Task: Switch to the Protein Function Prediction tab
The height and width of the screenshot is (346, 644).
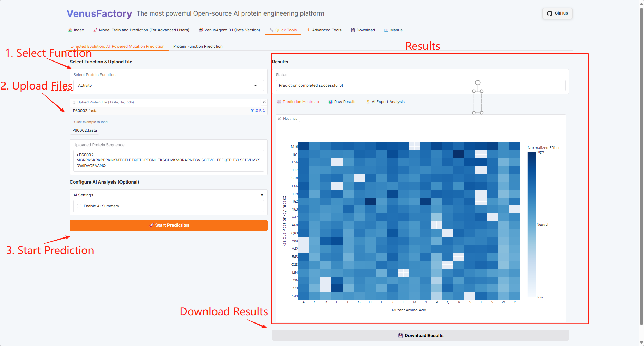Action: point(198,46)
